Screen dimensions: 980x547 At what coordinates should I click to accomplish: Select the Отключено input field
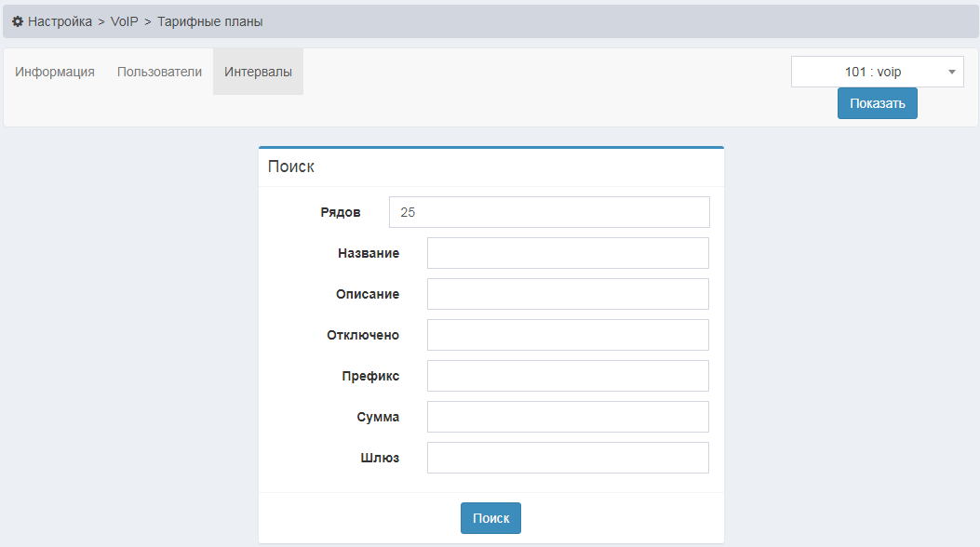[568, 335]
